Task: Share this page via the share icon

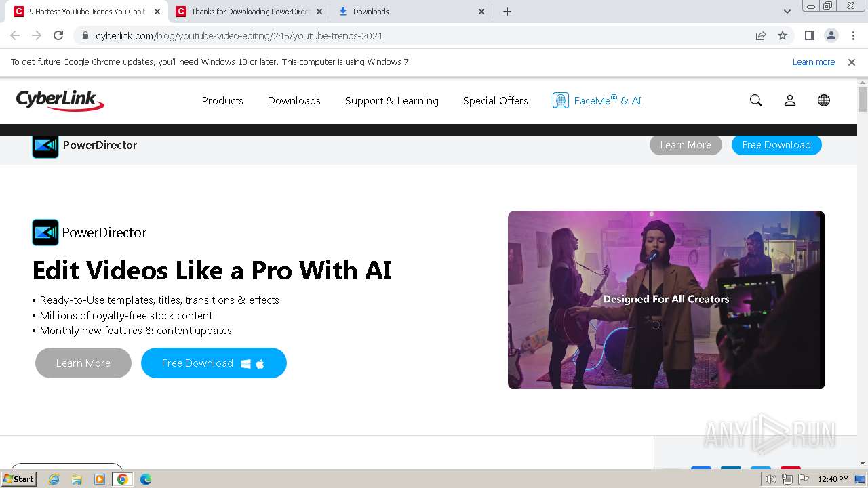Action: [x=761, y=36]
